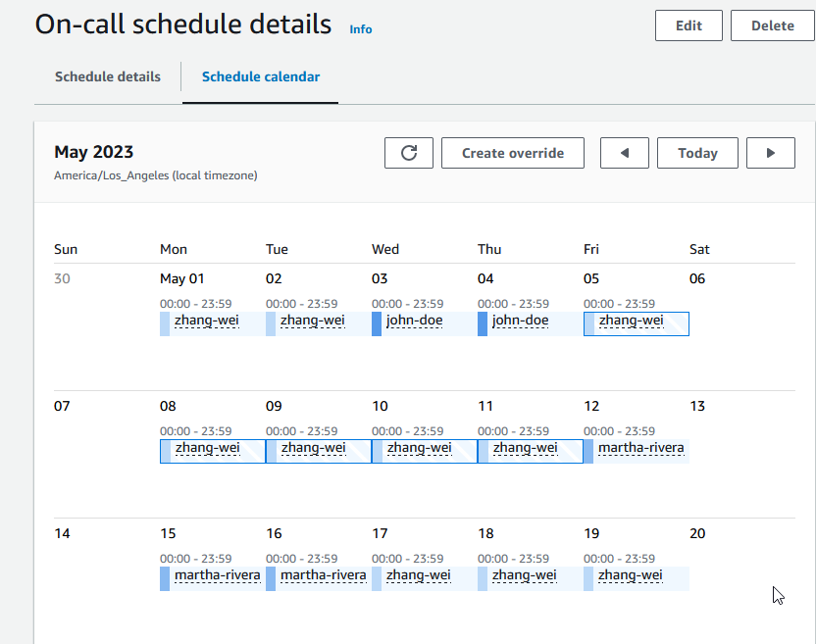
Task: Go to the previous month using arrow icon
Action: [x=625, y=153]
